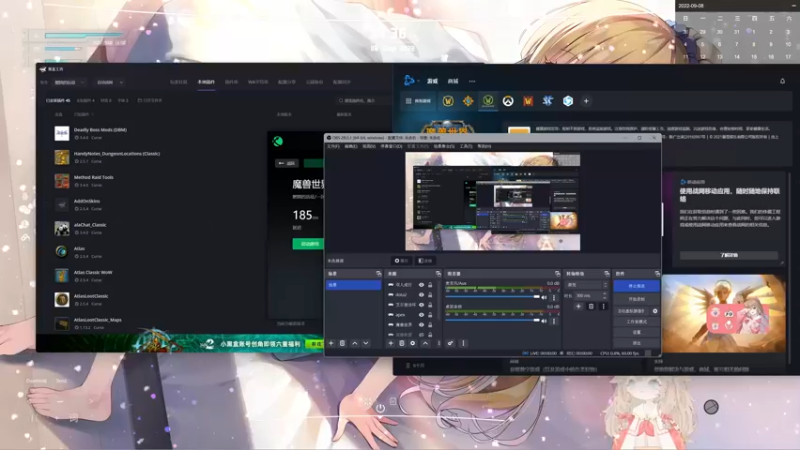
Task: Open game version dropdown in addon manager
Action: (x=70, y=82)
